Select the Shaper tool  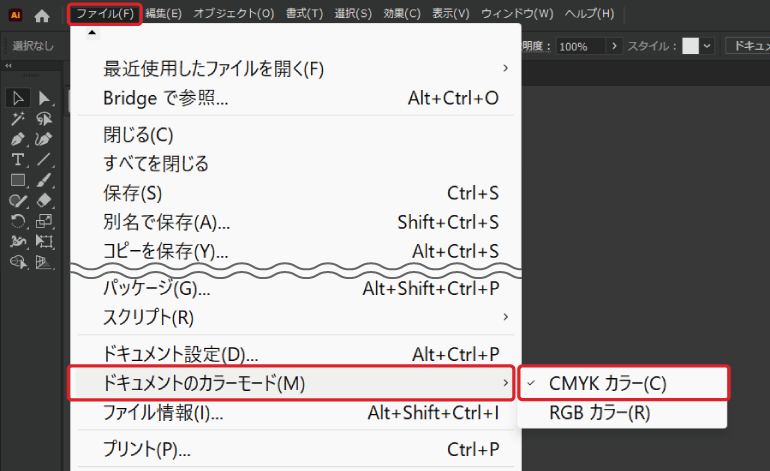coord(18,201)
